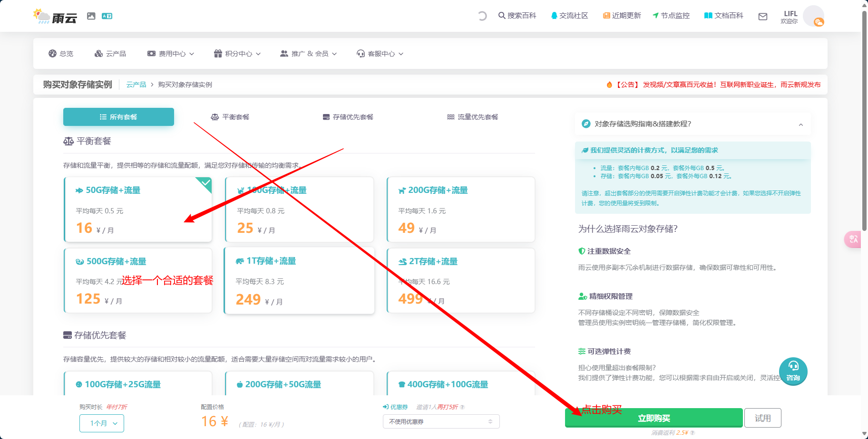
Task: Select the 200G存储+流量 plan
Action: (x=461, y=210)
